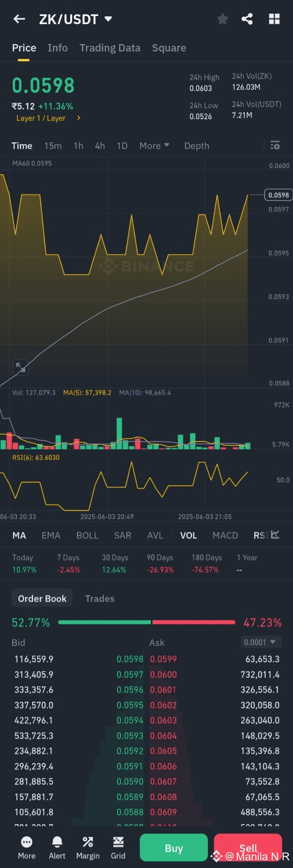Tap the 24h High value 0.0603
This screenshot has height=868, width=293.
pos(201,88)
